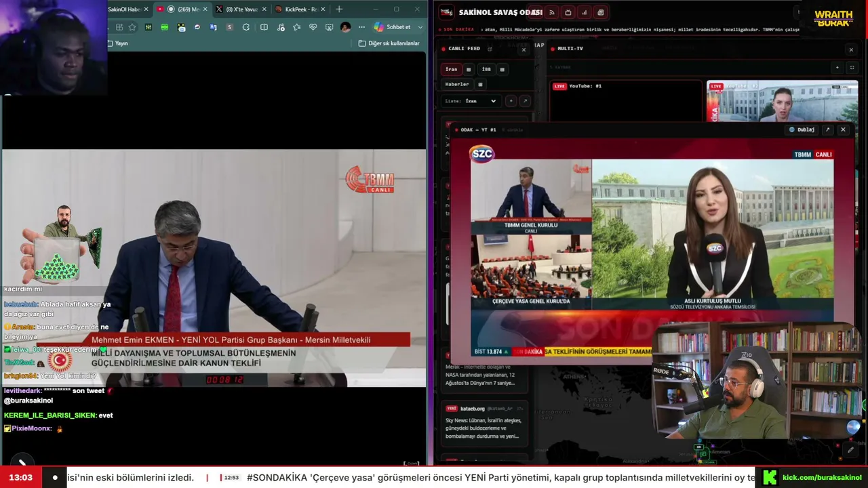Close the SakinOl Haber browser tab
Screen dimensions: 868x488
146,9
